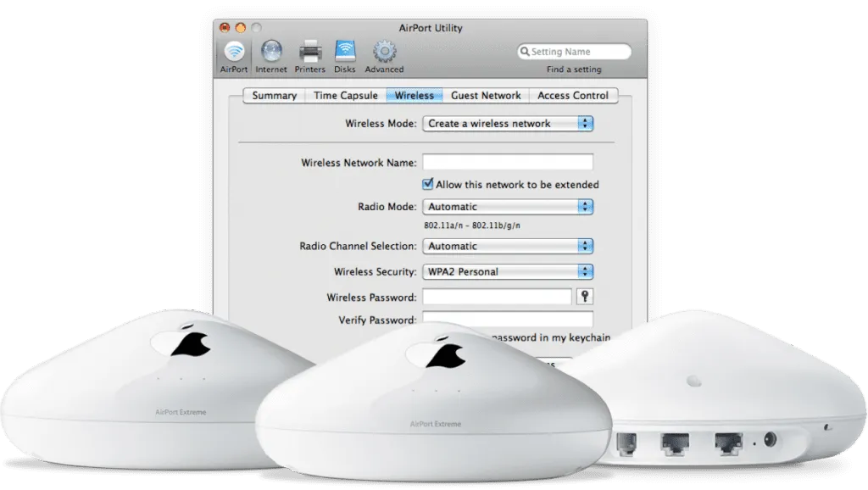
Task: Open the Time Capsule tab
Action: pos(344,95)
